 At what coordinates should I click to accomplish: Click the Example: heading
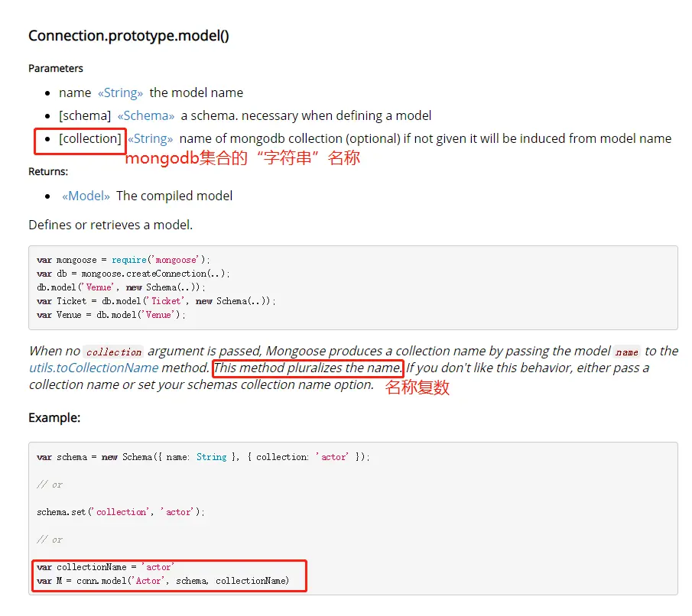point(54,418)
